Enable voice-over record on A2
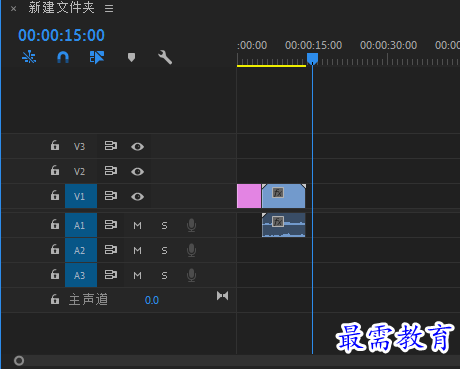Image resolution: width=460 pixels, height=369 pixels. tap(191, 250)
